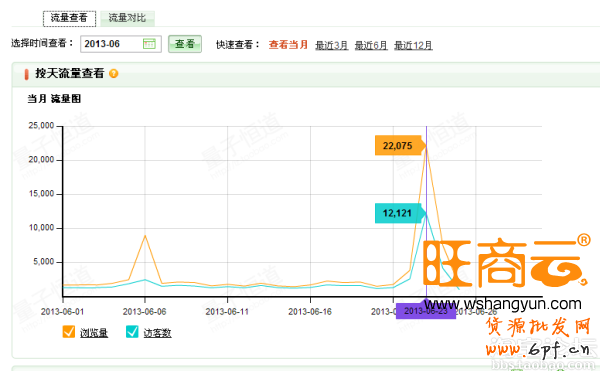Select 查看当月 quick view

coord(288,45)
